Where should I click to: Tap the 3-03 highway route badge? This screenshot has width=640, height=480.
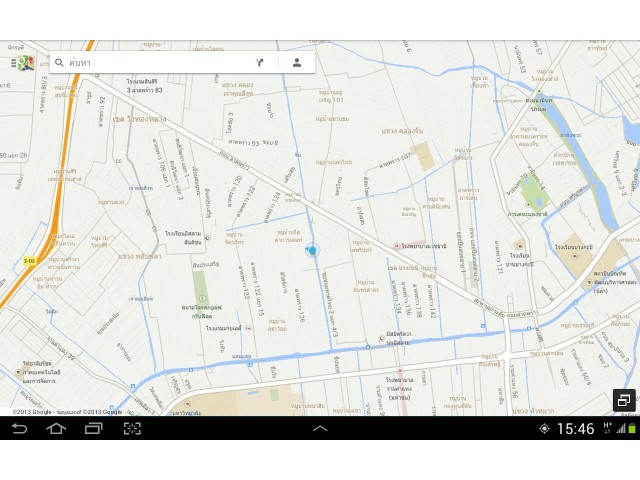(30, 260)
